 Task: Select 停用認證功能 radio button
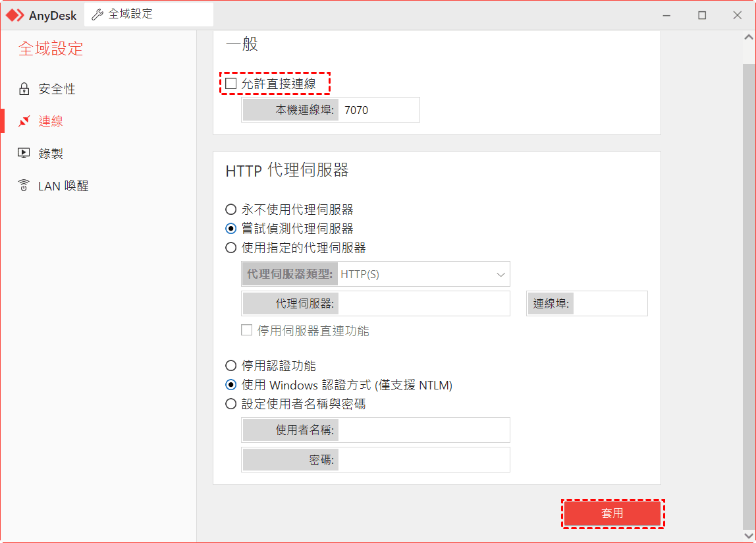[231, 365]
